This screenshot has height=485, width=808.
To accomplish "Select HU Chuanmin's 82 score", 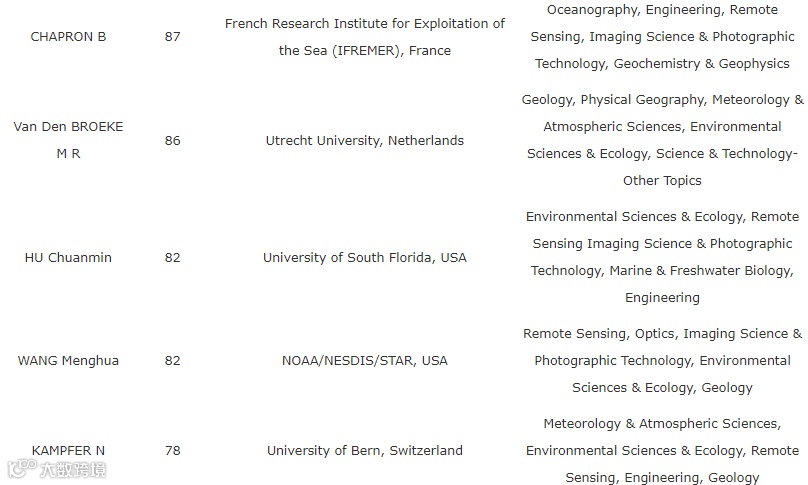I will (x=173, y=257).
